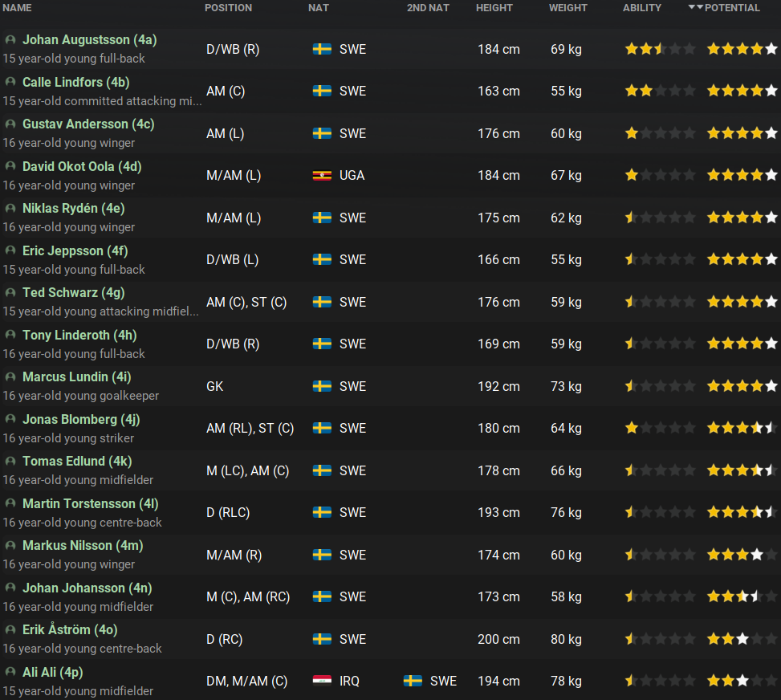
Task: Click Ted Schwarz's AM (C), ST (C) position
Action: (x=246, y=302)
